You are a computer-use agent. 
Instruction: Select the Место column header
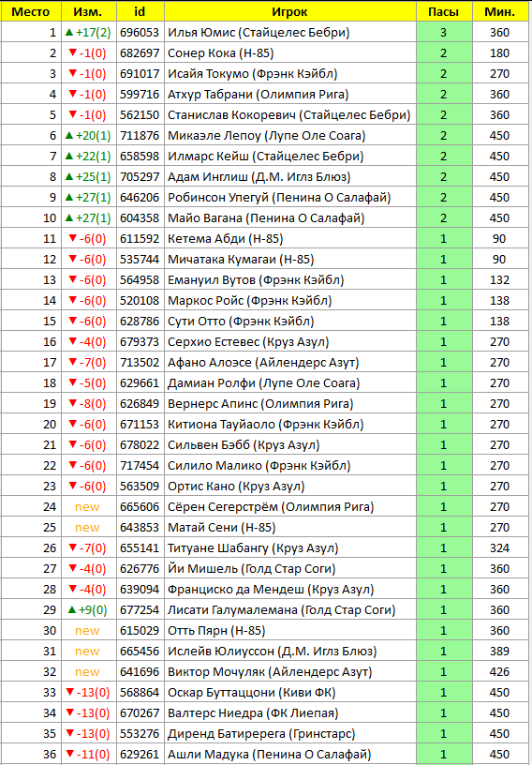31,11
